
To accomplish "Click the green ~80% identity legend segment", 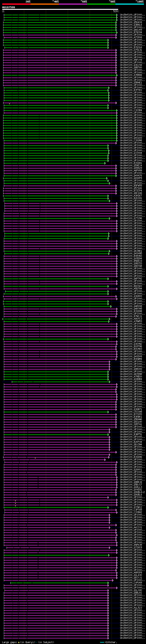I will click(101, 4).
